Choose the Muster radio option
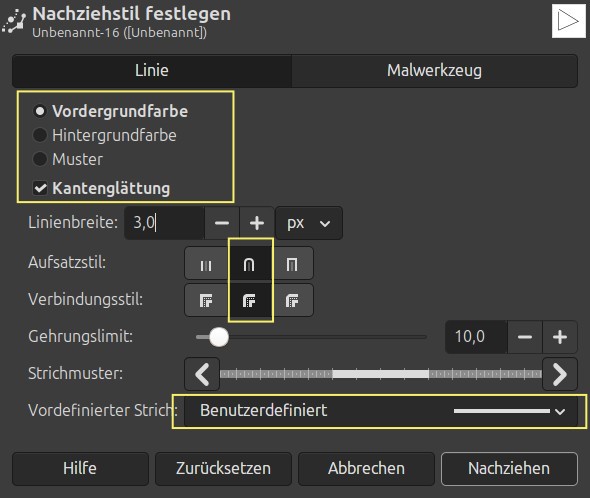Screen dimensions: 590x498 68,159
